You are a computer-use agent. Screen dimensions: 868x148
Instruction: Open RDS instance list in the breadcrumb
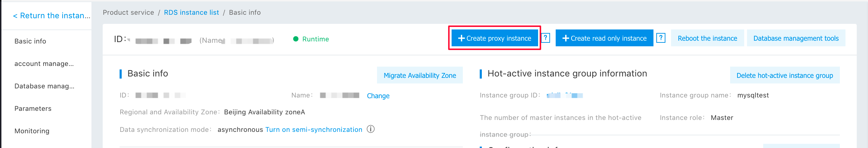(191, 13)
